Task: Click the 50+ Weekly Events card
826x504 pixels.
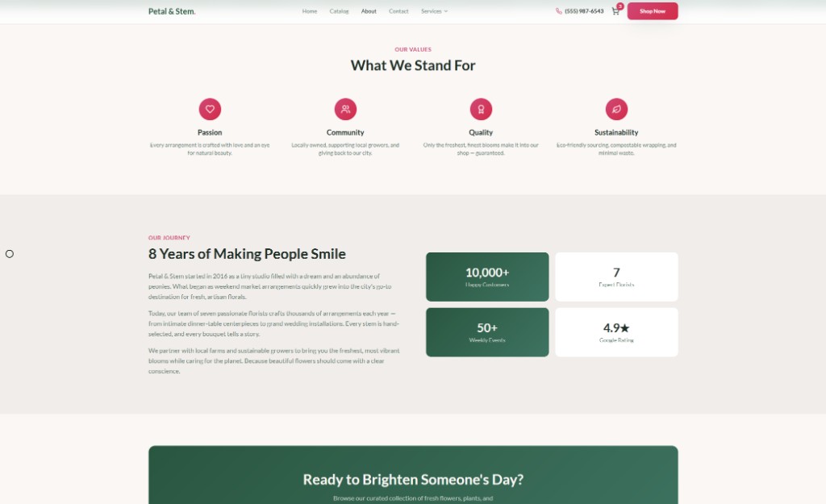Action: (487, 332)
